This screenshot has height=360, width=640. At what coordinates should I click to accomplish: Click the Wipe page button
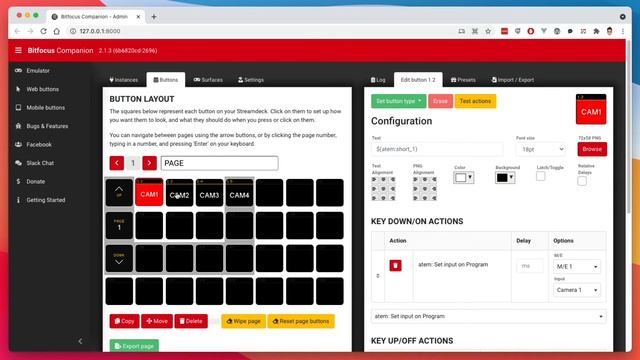[x=244, y=321]
